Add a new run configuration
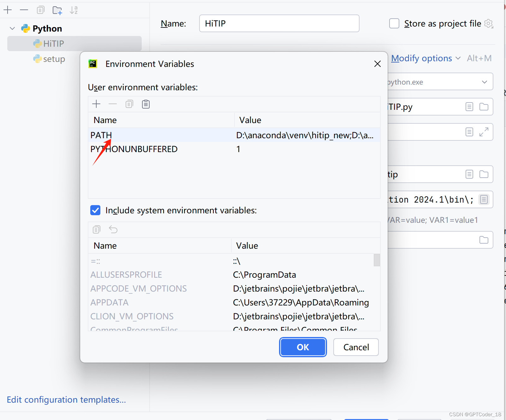Viewport: 506px width, 420px height. coord(8,10)
